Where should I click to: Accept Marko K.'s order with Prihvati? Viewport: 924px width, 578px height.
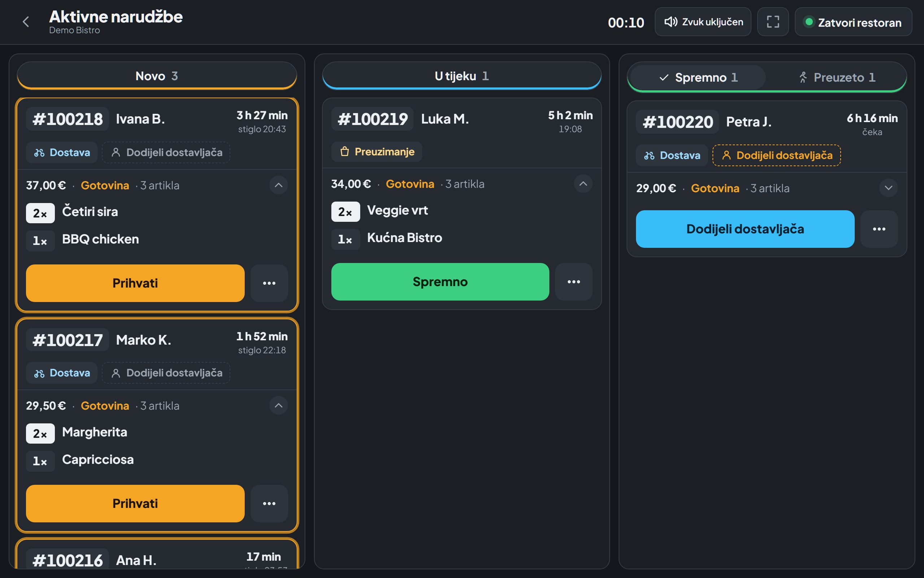[135, 504]
